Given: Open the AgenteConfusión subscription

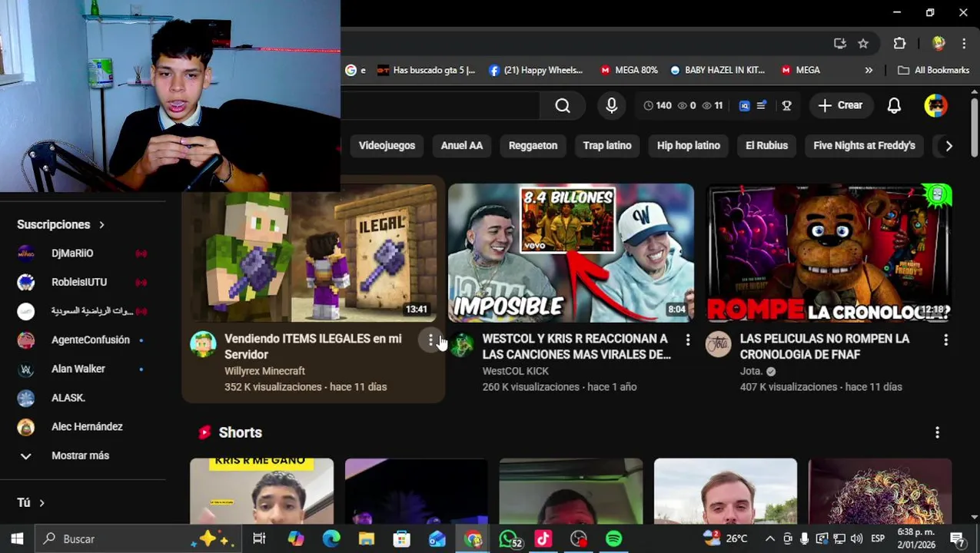Looking at the screenshot, I should [83, 340].
